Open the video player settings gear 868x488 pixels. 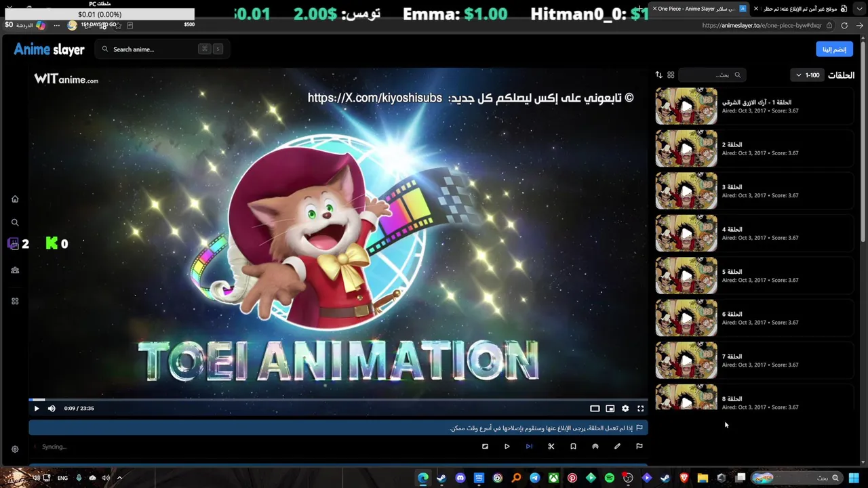[625, 409]
